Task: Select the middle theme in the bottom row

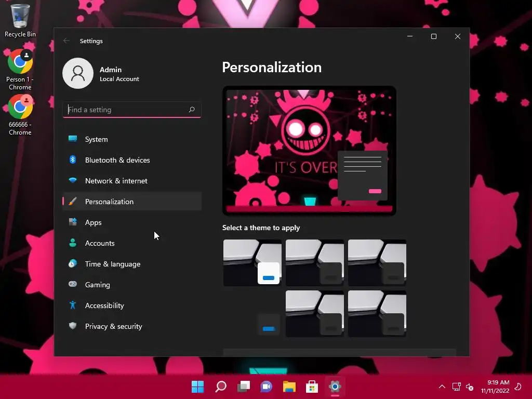Action: coord(314,313)
